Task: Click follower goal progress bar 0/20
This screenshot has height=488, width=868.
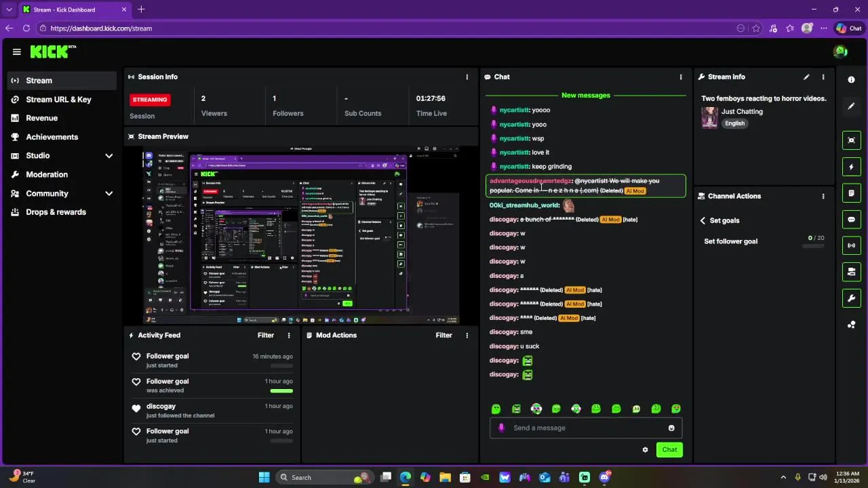Action: (813, 246)
